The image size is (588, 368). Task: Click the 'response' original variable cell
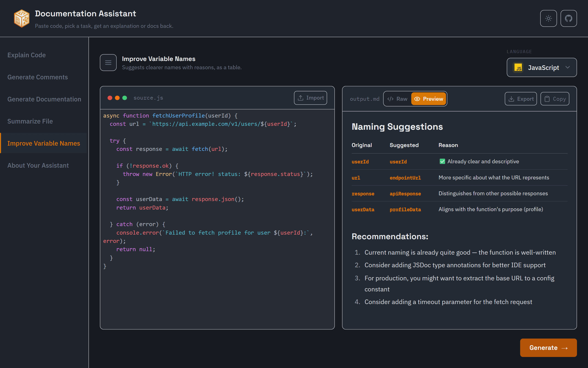pyautogui.click(x=363, y=194)
